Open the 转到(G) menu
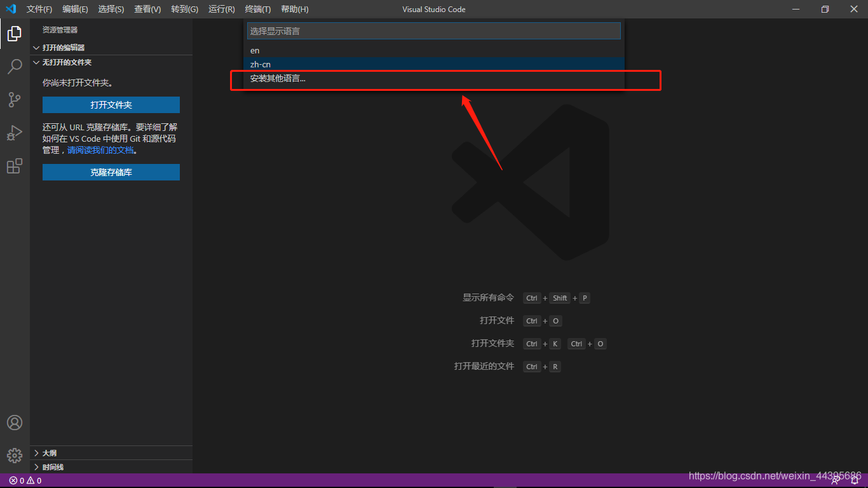The image size is (868, 488). (185, 9)
